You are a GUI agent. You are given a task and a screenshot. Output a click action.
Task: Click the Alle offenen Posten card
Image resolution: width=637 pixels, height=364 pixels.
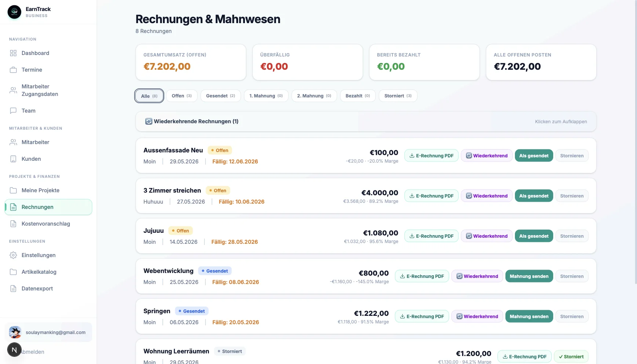[x=541, y=62]
